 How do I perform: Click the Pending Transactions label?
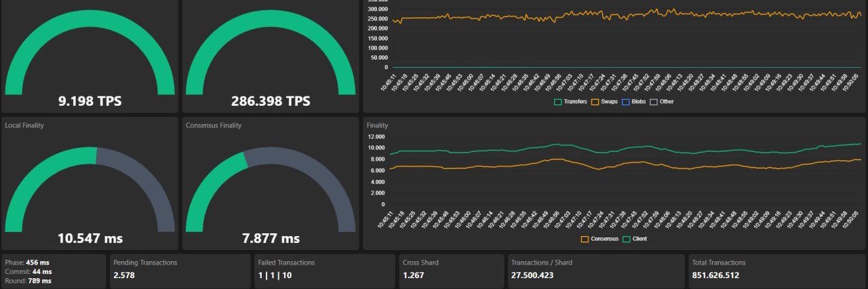(x=145, y=263)
